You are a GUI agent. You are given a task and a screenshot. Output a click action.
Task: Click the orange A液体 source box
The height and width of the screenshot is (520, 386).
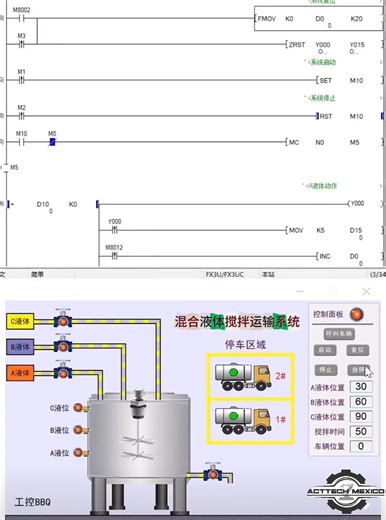[20, 373]
